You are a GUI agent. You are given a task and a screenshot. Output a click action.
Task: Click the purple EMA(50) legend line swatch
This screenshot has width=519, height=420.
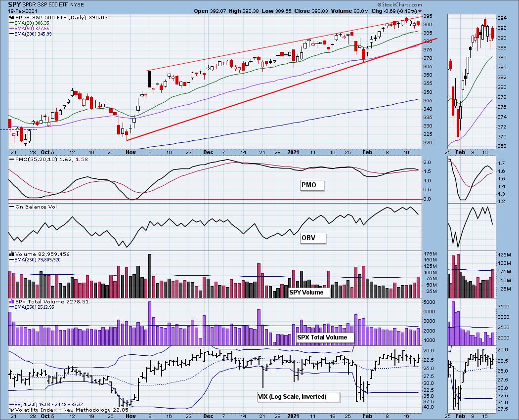click(x=11, y=29)
